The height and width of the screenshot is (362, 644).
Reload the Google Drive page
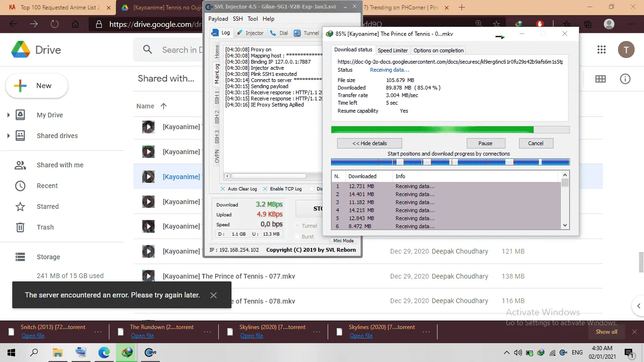pyautogui.click(x=55, y=24)
